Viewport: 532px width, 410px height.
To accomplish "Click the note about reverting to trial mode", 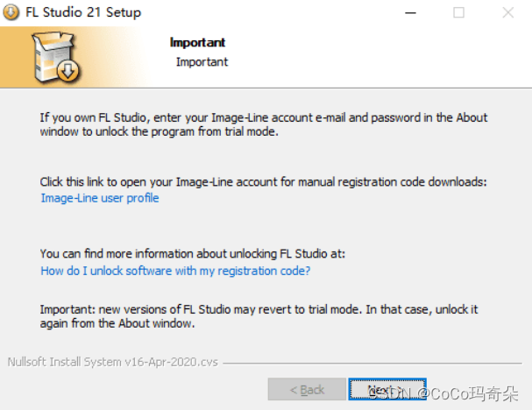I will tap(259, 316).
